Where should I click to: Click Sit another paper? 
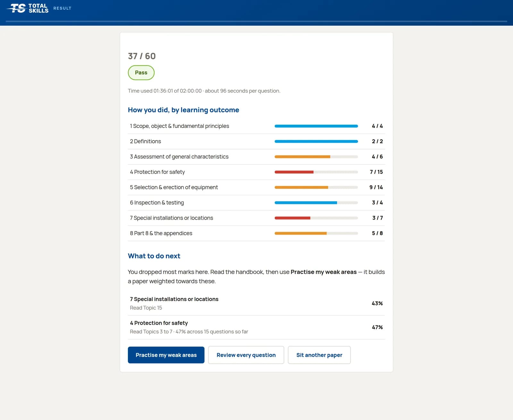click(319, 355)
